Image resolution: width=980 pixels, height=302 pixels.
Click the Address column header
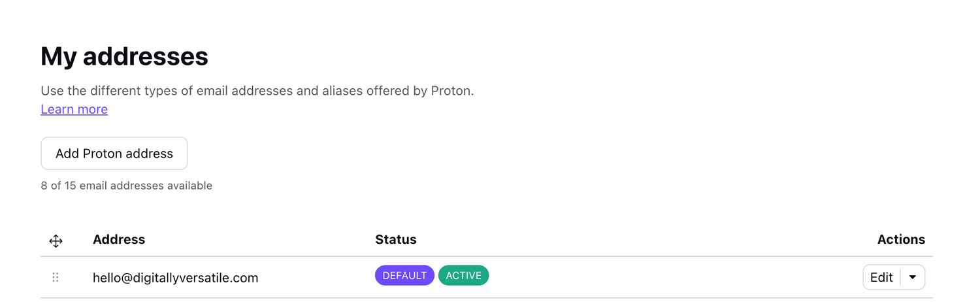119,239
